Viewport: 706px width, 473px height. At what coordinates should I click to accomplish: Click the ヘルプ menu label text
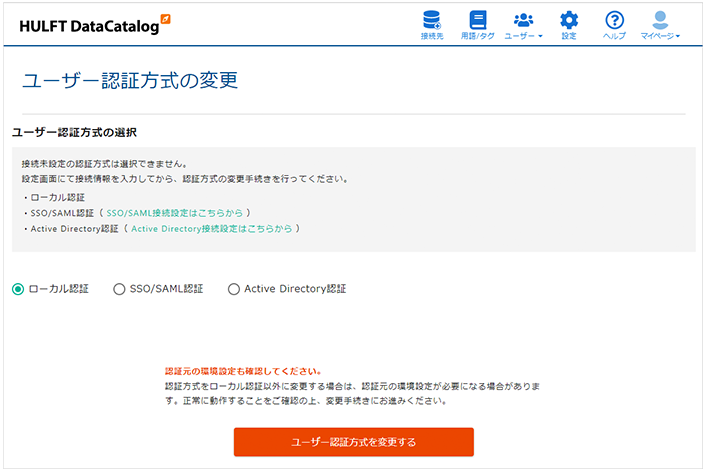coord(615,36)
